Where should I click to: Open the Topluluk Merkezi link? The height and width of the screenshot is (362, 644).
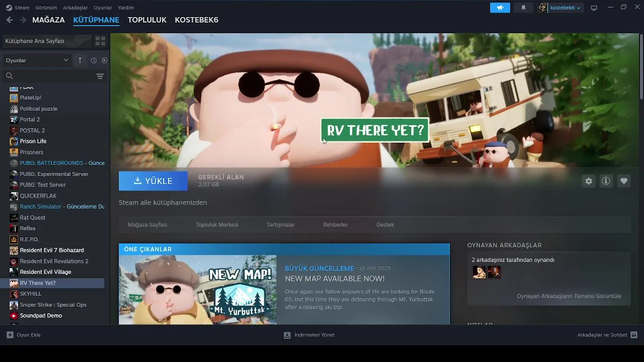(x=217, y=225)
